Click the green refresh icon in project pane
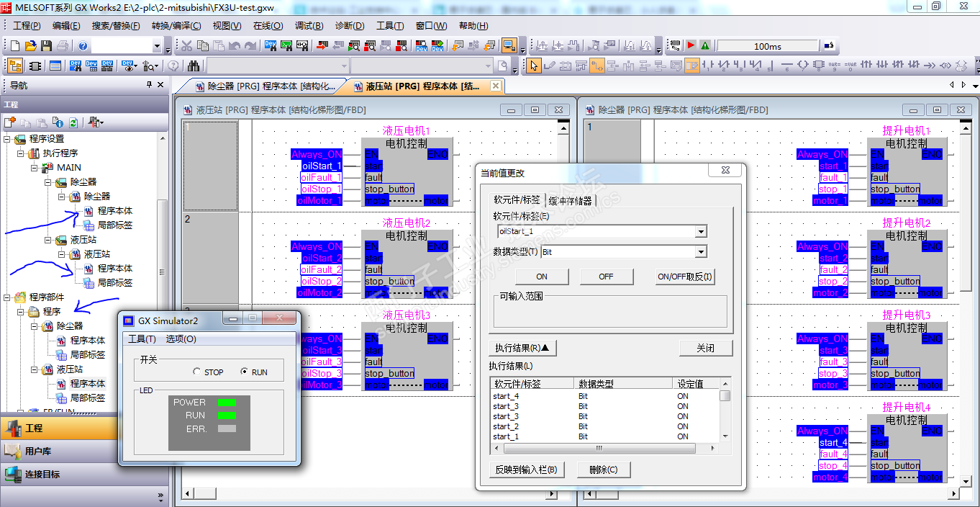Screen dimensions: 980x507 73,122
